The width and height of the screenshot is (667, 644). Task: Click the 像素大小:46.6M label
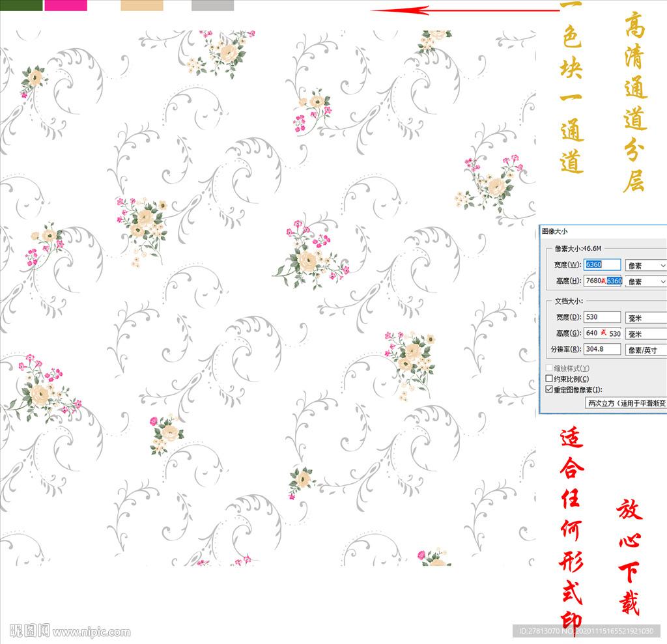click(578, 248)
